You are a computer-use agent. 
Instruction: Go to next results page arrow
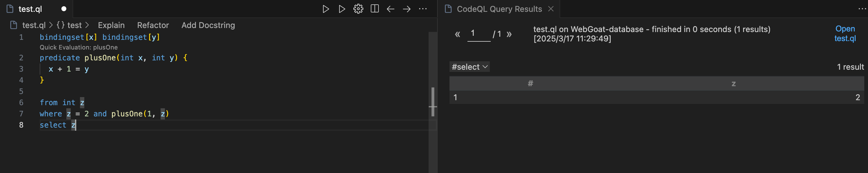click(x=509, y=34)
